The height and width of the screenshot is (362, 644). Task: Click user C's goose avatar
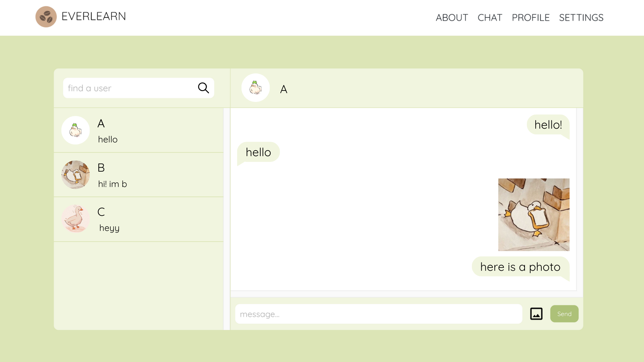75,219
